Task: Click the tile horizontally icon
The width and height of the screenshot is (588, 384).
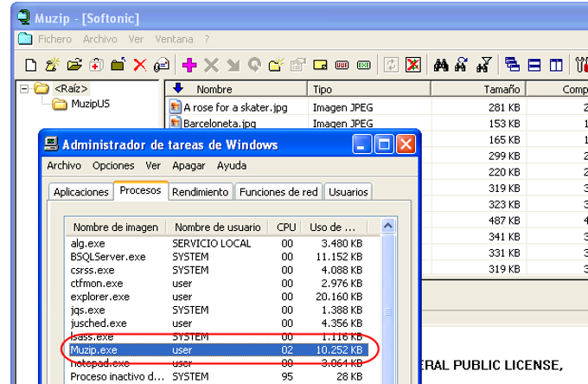Action: click(x=534, y=65)
